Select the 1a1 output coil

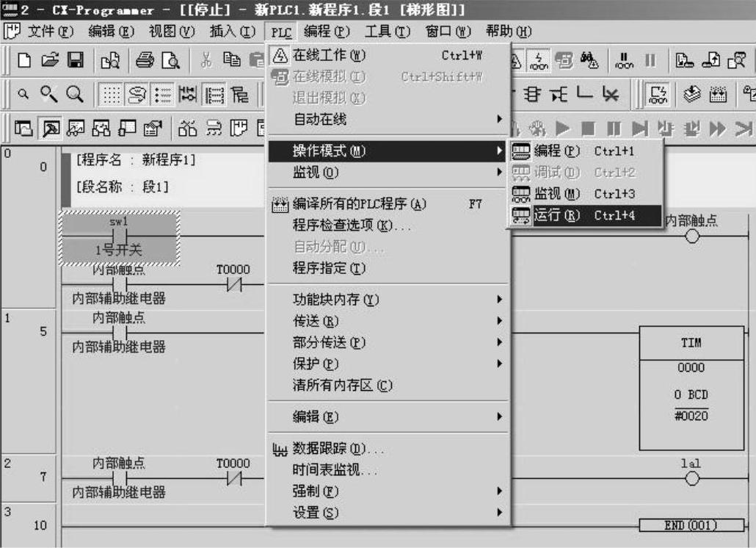tap(692, 478)
